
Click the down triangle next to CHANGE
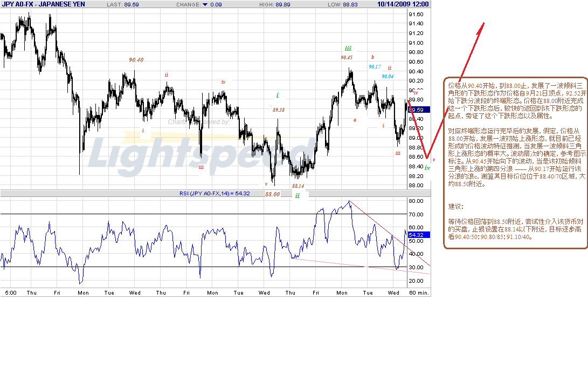coord(205,4)
